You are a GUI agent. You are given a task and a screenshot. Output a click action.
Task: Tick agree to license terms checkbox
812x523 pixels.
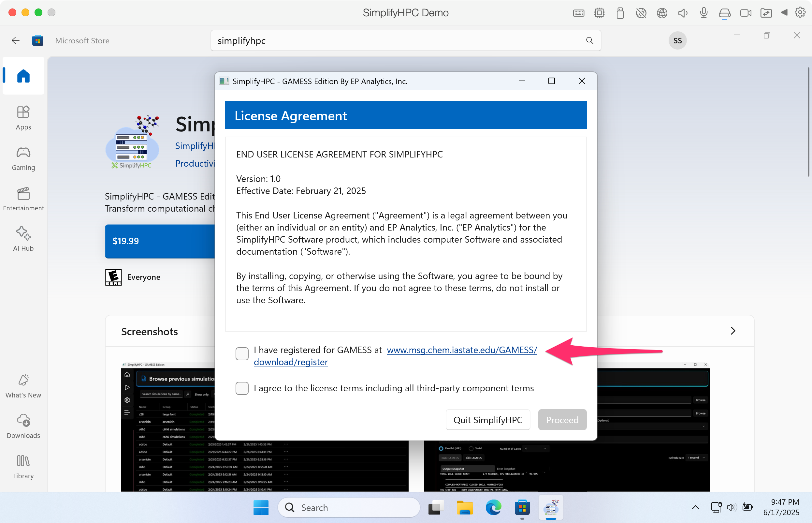click(x=242, y=388)
